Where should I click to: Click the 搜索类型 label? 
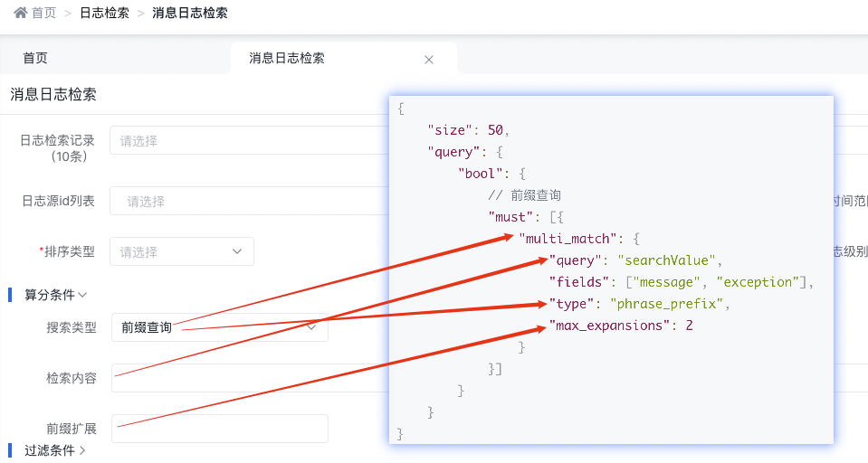(x=71, y=327)
